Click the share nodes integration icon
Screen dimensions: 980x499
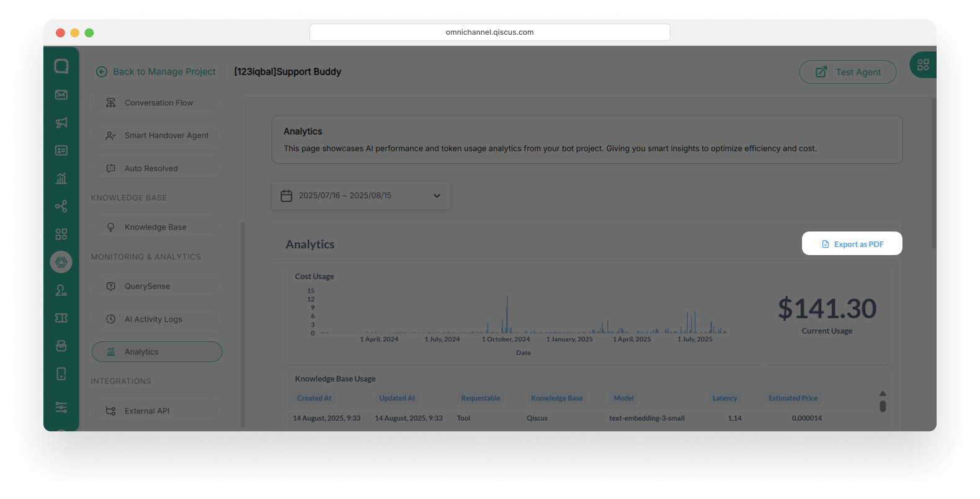tap(61, 207)
